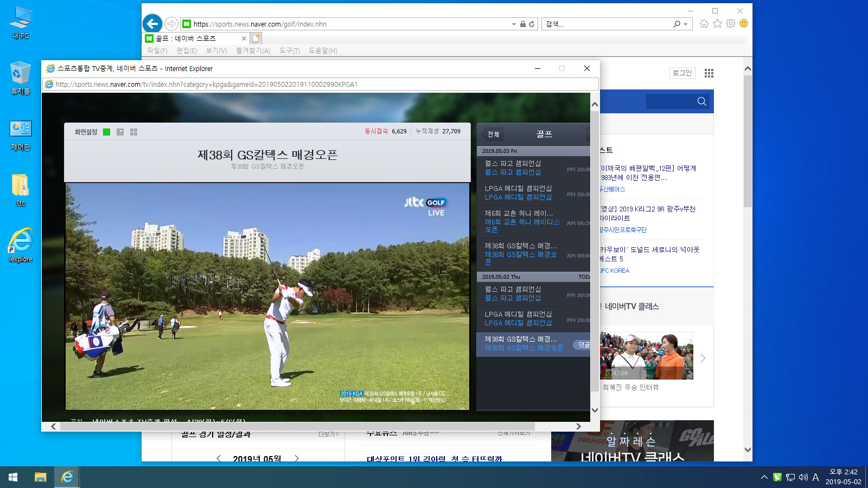The width and height of the screenshot is (868, 488).
Task: Go to previous month in golf schedule
Action: pos(219,458)
